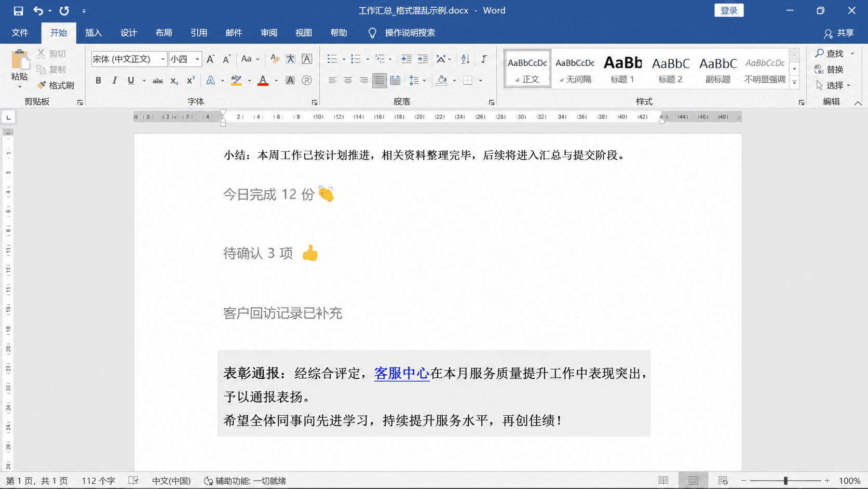Toggle subscript formatting

174,80
